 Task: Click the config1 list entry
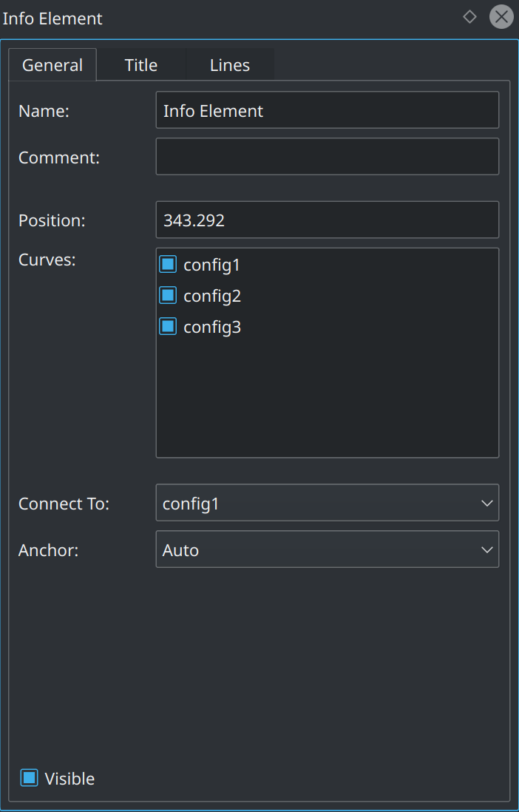click(213, 264)
